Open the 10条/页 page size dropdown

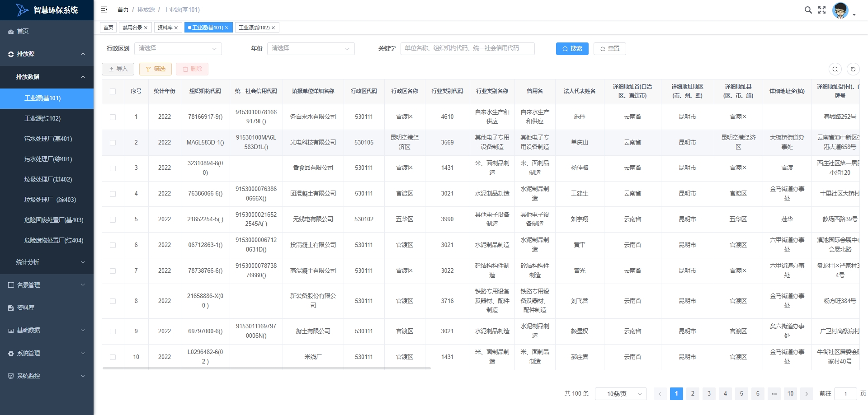tap(620, 394)
